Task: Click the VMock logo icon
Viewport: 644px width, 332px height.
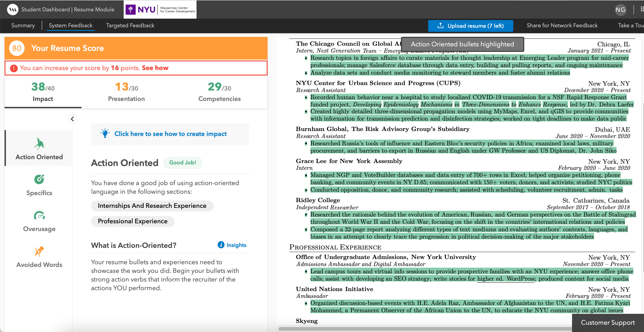Action: point(13,10)
